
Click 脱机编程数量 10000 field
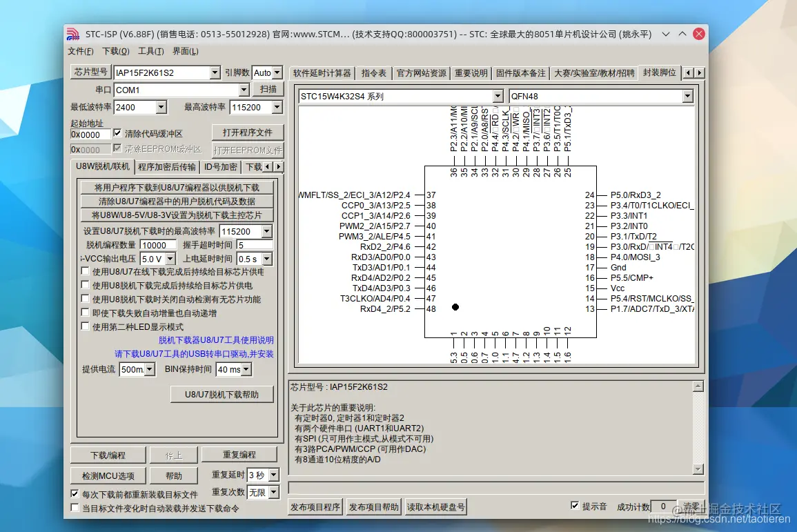(158, 245)
